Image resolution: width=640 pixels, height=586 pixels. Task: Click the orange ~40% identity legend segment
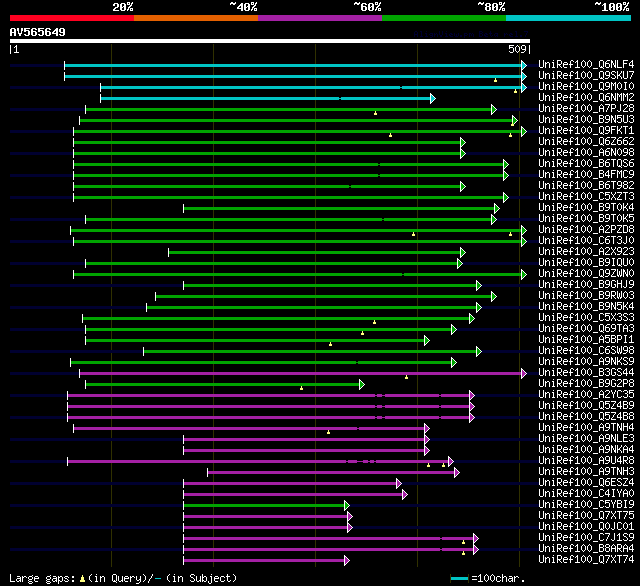point(196,18)
